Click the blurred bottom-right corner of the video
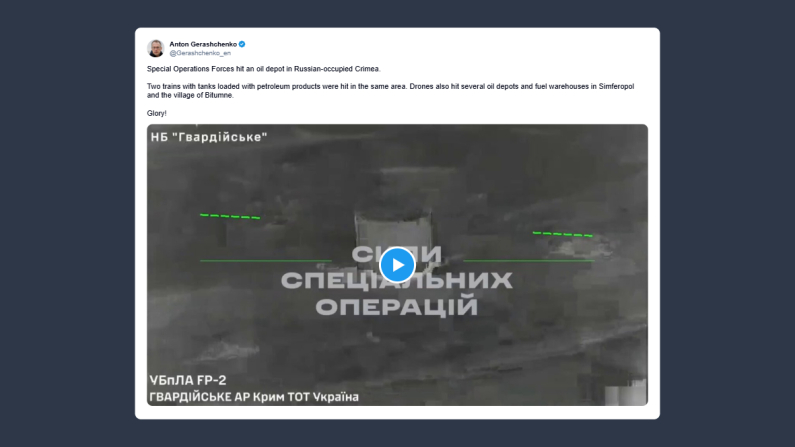Screen dimensions: 795x447 tap(626, 392)
